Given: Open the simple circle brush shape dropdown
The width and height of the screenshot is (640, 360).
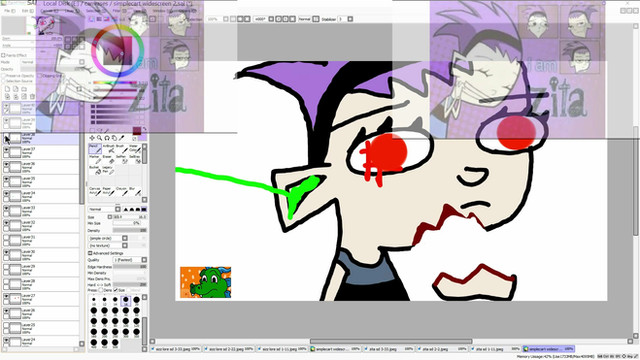Looking at the screenshot, I should click(108, 238).
